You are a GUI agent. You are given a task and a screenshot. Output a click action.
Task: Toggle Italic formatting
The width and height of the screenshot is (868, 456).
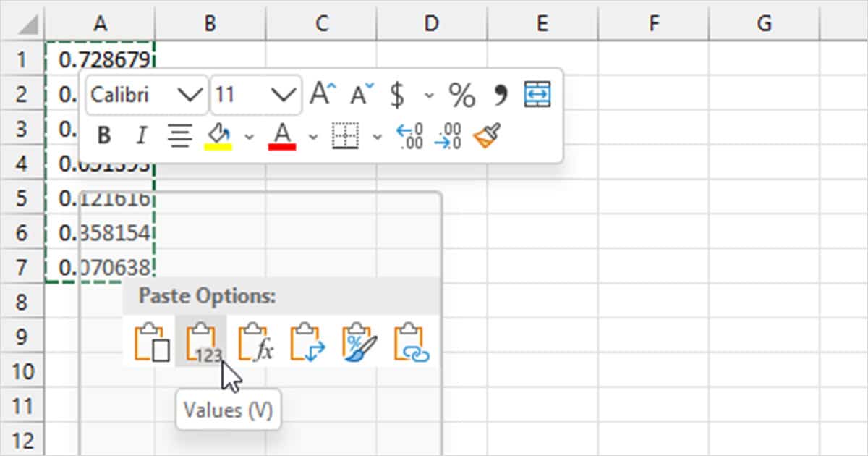(142, 135)
